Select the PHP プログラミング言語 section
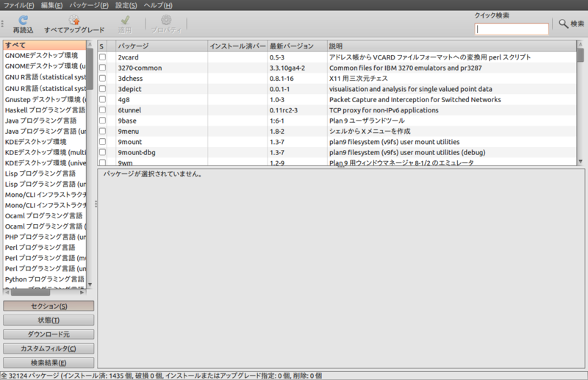This screenshot has width=588, height=380. tap(45, 237)
